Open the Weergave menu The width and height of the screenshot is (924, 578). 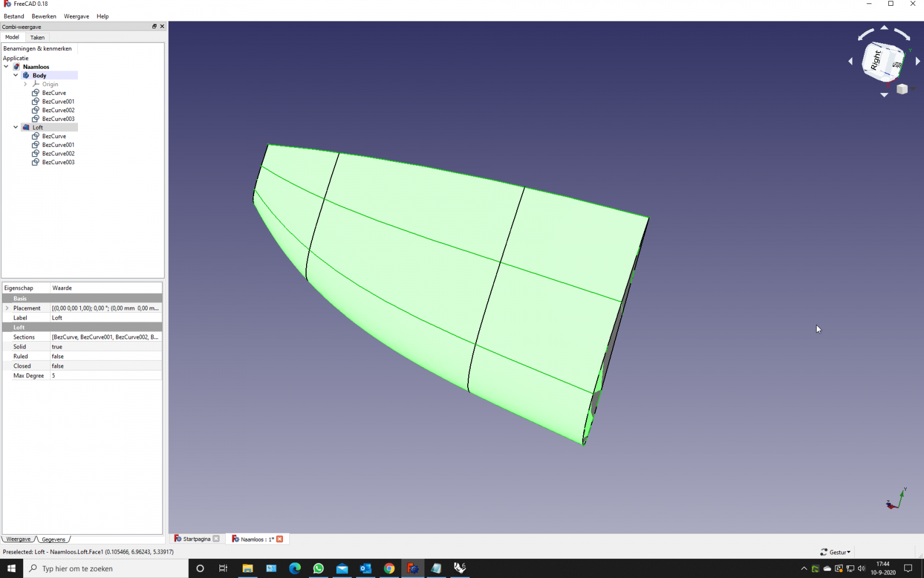[x=76, y=16]
